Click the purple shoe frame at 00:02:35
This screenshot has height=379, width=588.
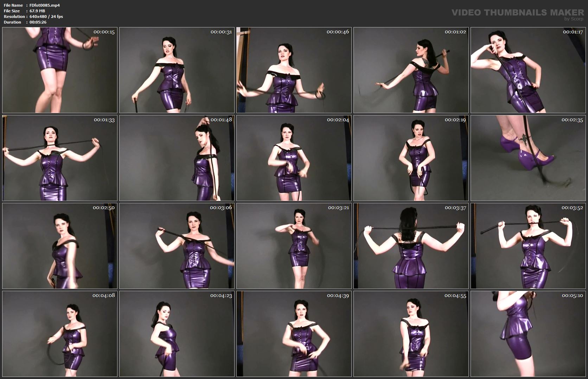point(528,158)
